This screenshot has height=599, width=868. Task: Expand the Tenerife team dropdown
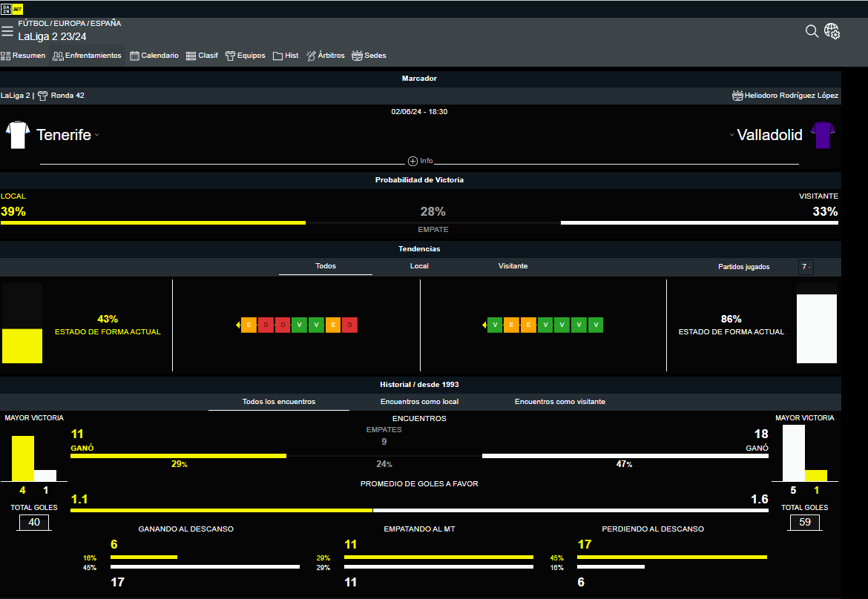click(x=97, y=136)
